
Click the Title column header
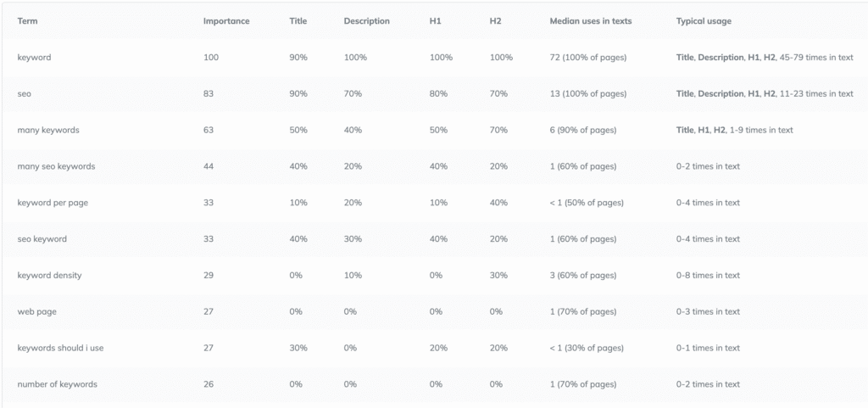click(x=299, y=21)
